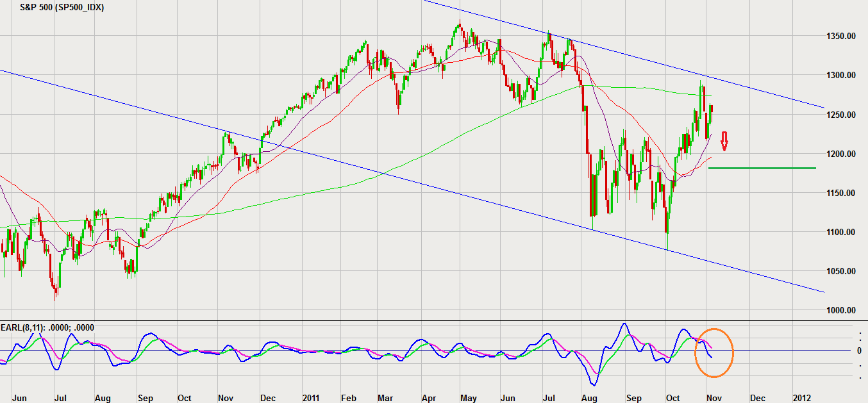This screenshot has width=868, height=403.
Task: Click the indicator zero level label
Action: tap(859, 350)
